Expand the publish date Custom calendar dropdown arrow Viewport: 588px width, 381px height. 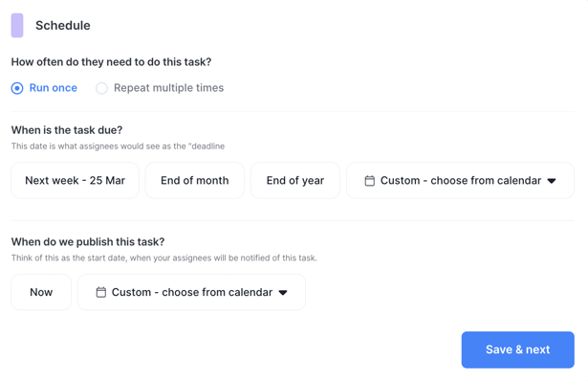283,292
